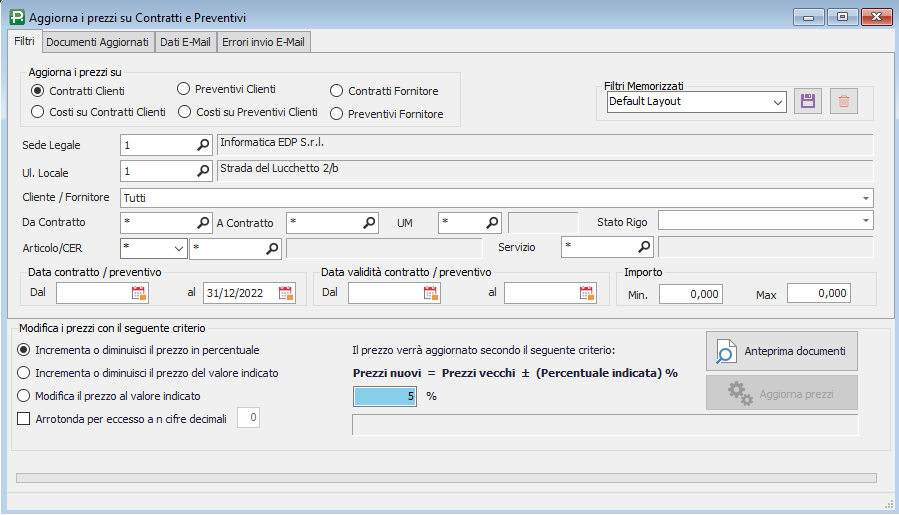Open the A Contratto lookup magnifier

coord(369,222)
